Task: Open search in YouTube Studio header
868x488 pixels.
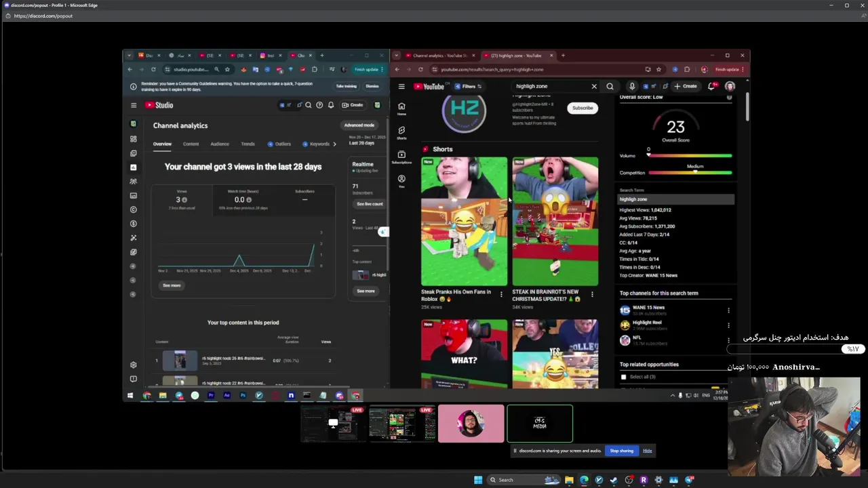Action: 309,105
